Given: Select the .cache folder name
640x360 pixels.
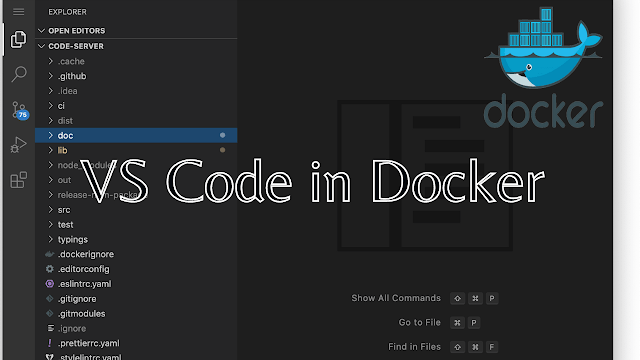Looking at the screenshot, I should tap(71, 61).
